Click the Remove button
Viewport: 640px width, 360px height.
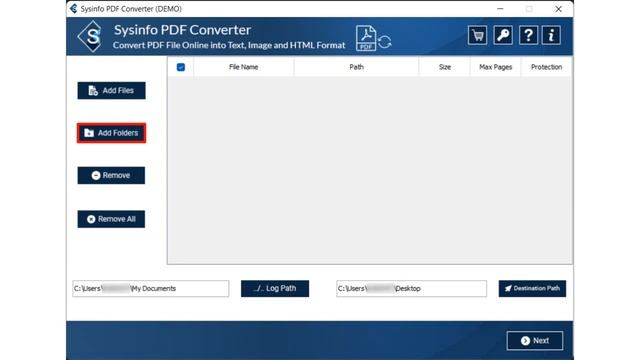tap(111, 176)
